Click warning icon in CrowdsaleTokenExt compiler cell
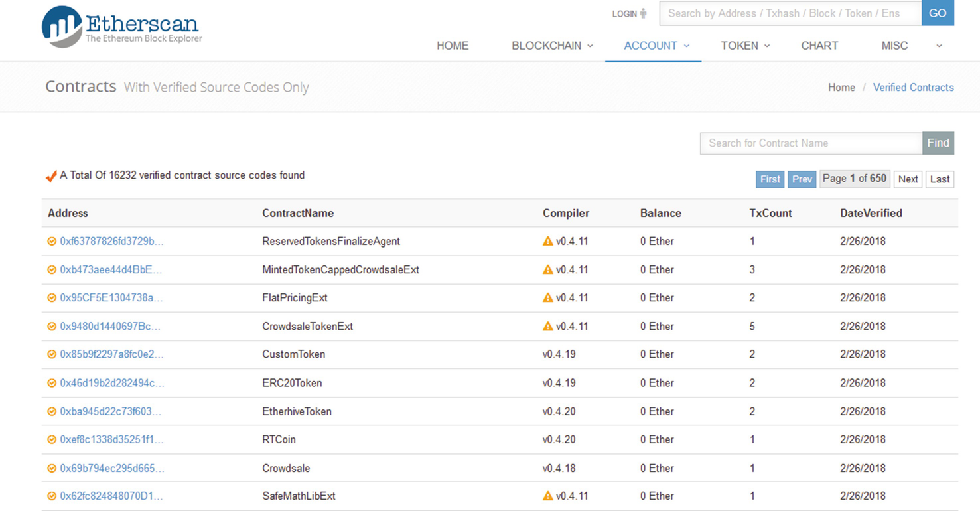 click(x=548, y=326)
